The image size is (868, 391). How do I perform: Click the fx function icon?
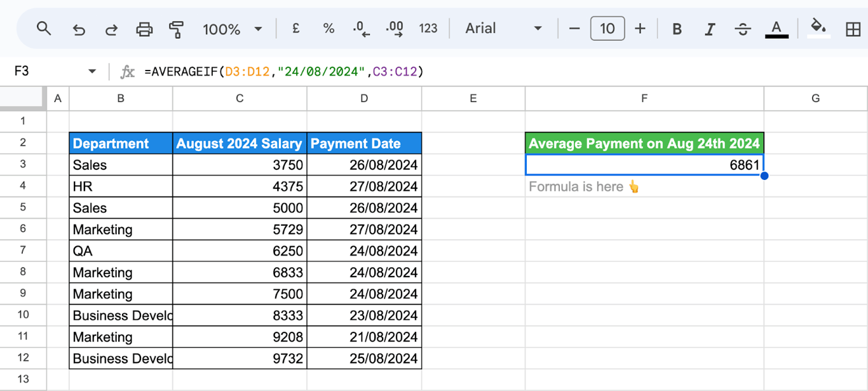128,72
